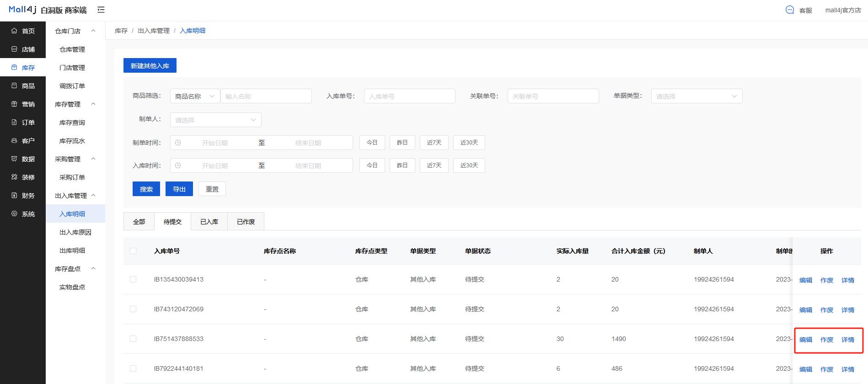Check the row IB792244140181 checkbox

click(x=133, y=368)
